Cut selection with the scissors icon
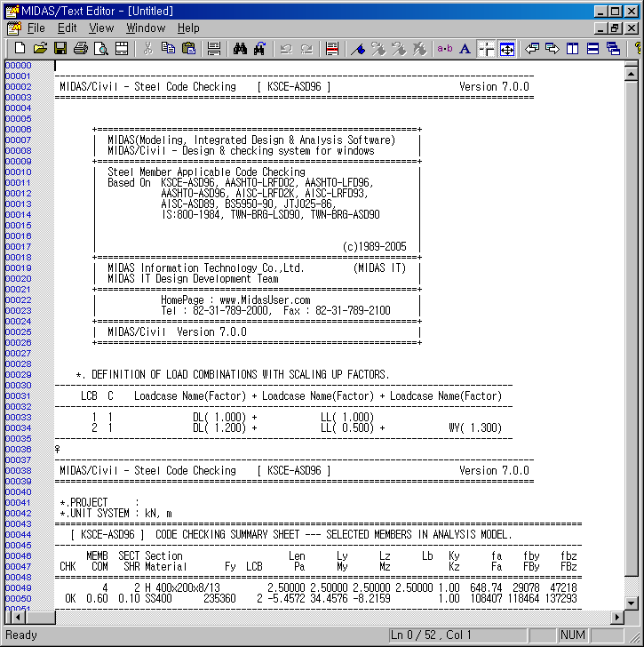This screenshot has height=647, width=644. pos(147,49)
